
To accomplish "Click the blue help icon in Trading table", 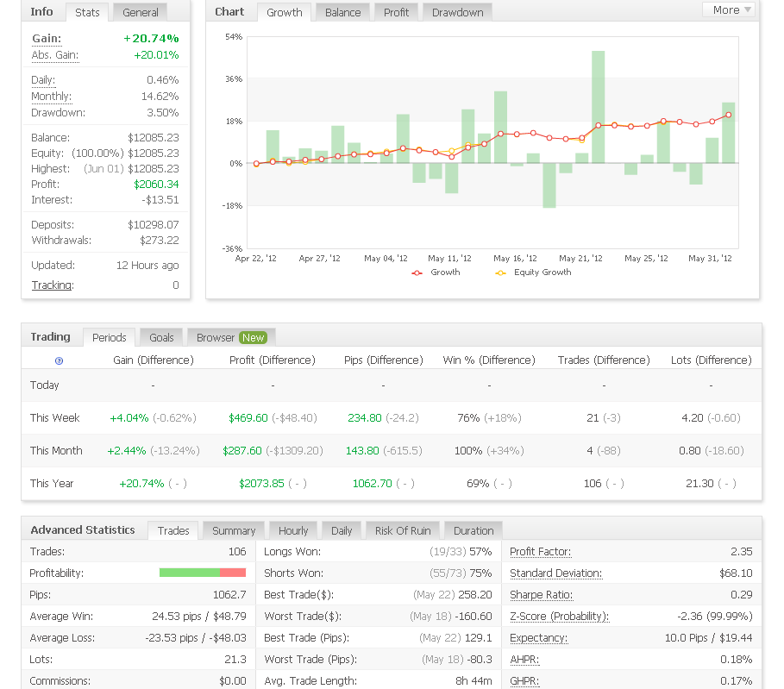I will tap(59, 360).
